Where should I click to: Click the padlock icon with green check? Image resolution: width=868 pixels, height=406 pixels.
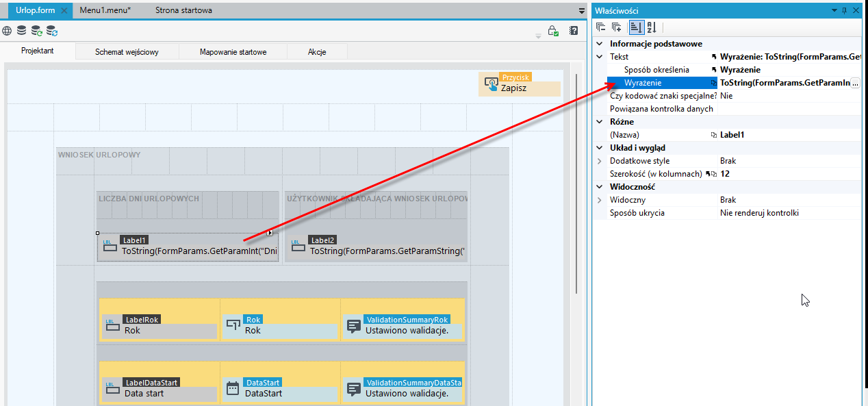553,31
